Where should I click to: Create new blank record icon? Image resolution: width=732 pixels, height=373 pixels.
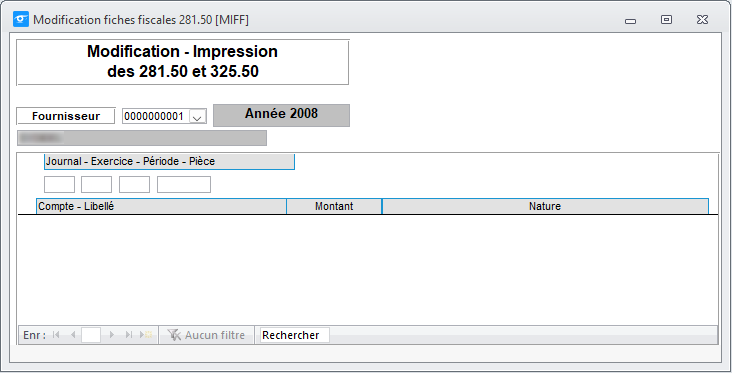click(146, 335)
